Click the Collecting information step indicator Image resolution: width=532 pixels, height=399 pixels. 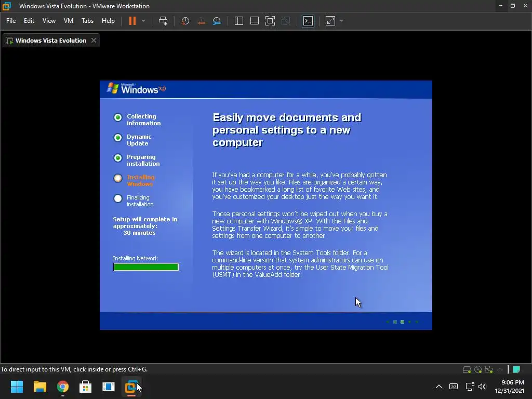point(118,117)
